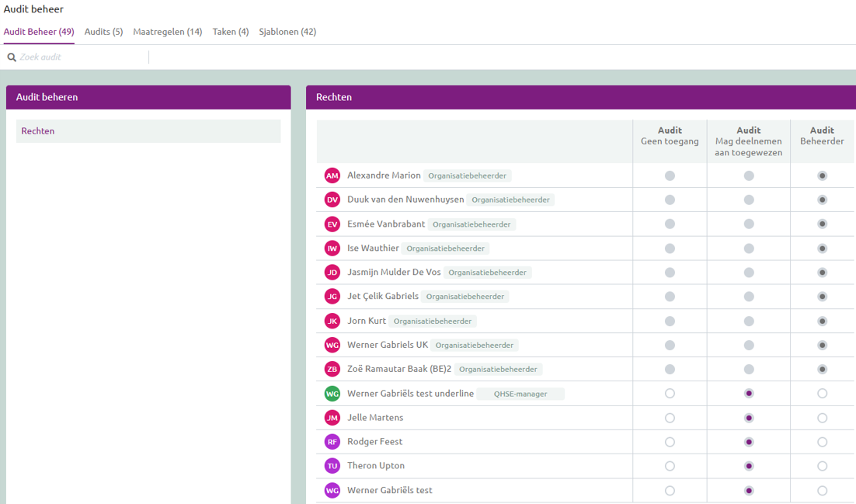Switch to Maatregelen (14) tab

[x=168, y=32]
